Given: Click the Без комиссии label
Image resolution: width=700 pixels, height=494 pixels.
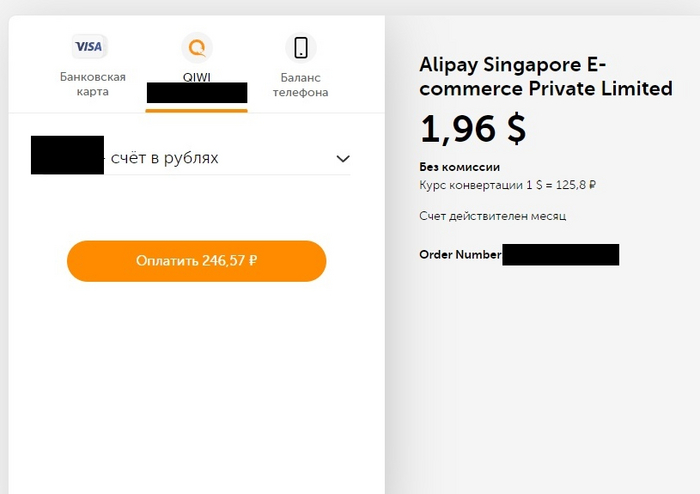Looking at the screenshot, I should point(460,167).
